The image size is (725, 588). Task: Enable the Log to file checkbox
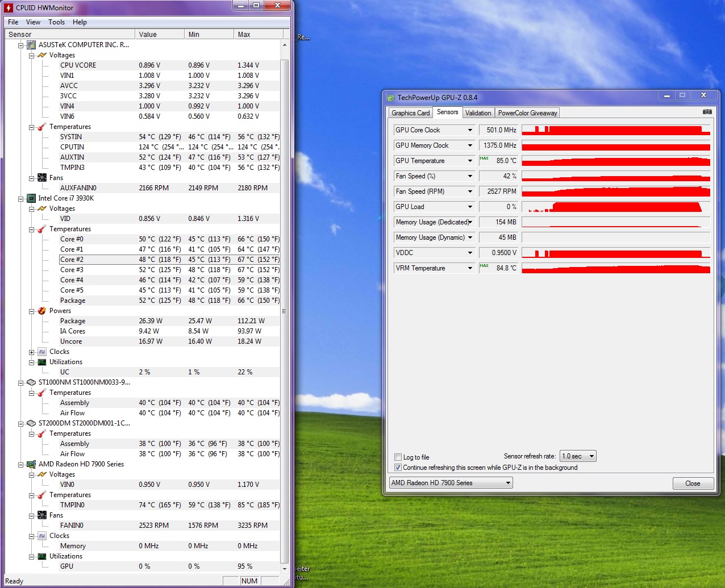point(398,457)
